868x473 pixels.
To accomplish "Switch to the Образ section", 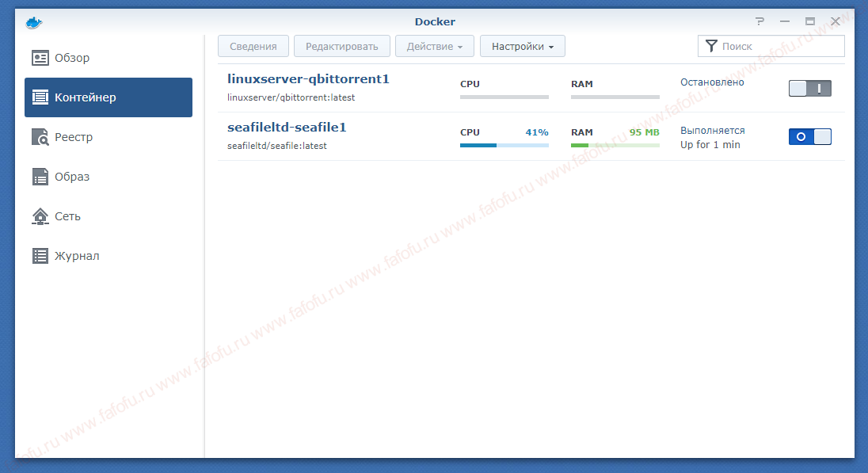I will (x=108, y=177).
